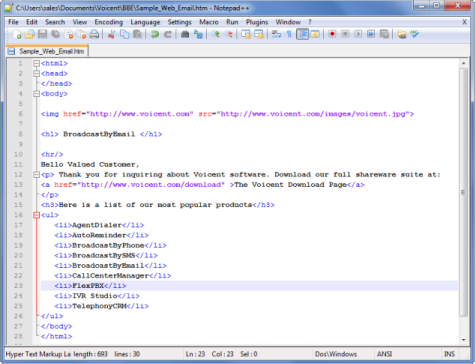Viewport: 475px width, 364px height.
Task: Click the vertical scrollbar down arrow
Action: [x=464, y=340]
